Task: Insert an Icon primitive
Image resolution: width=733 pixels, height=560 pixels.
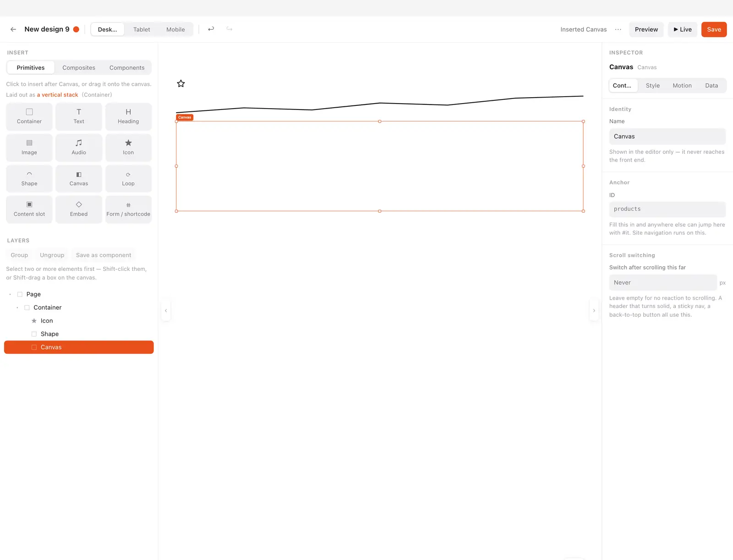Action: [x=128, y=148]
